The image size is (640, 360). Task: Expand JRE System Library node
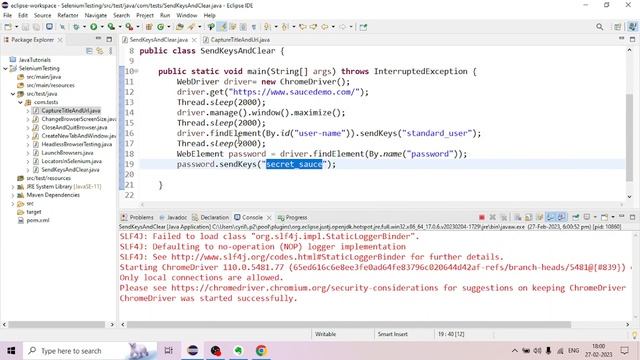click(x=13, y=187)
